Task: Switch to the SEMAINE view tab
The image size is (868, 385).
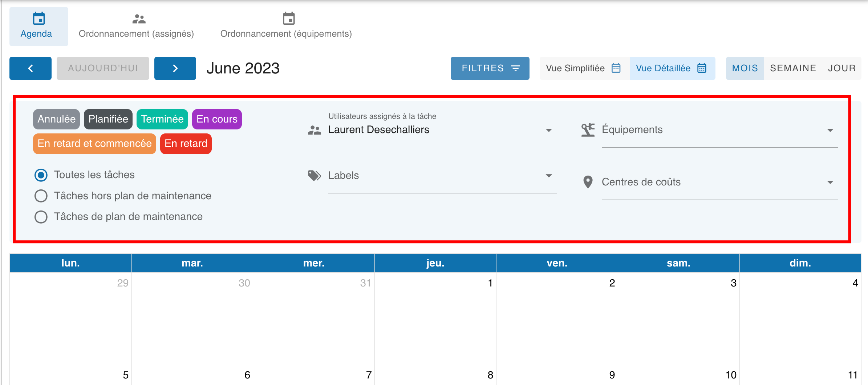Action: pyautogui.click(x=793, y=68)
